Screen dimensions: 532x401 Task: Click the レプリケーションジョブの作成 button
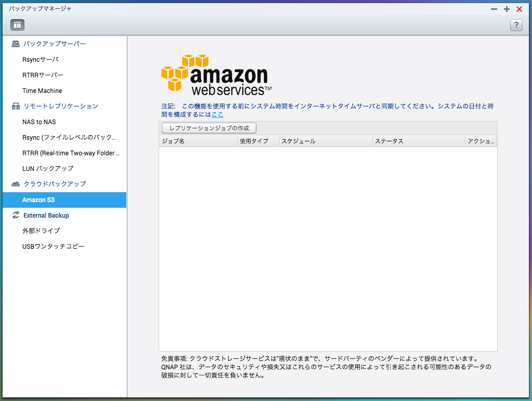pyautogui.click(x=209, y=128)
